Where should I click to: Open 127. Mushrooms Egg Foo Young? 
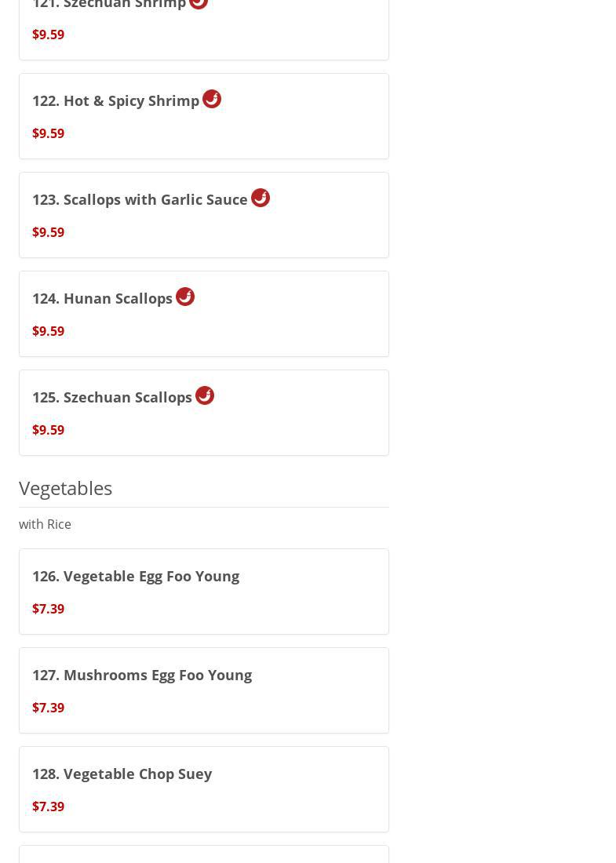[142, 675]
